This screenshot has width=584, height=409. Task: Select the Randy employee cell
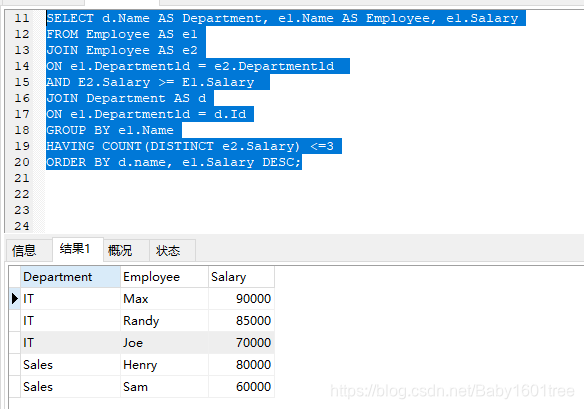point(164,321)
